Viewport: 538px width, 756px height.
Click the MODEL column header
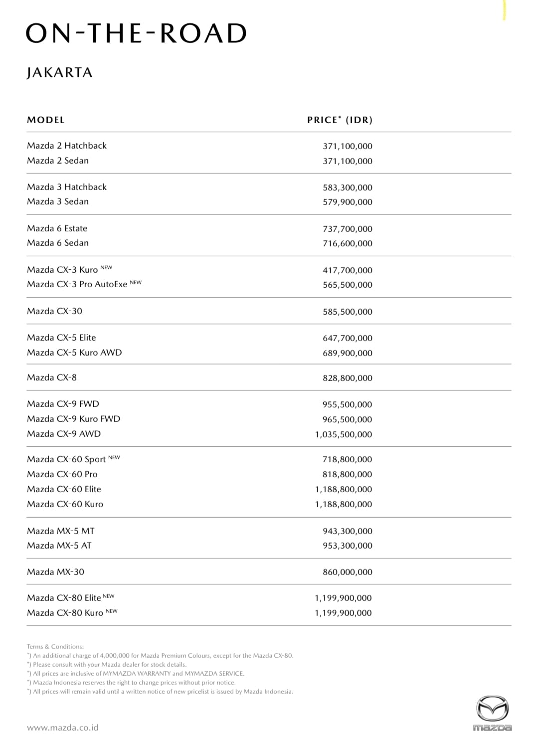[x=46, y=120]
